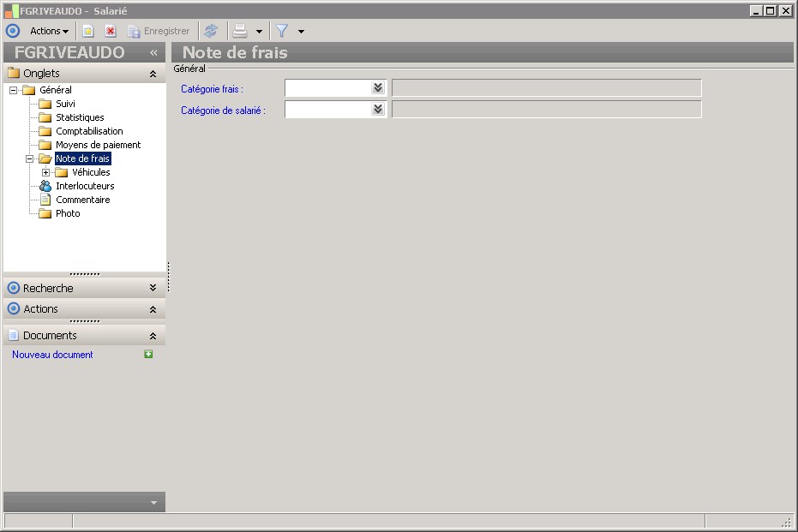Click the Commentaire document icon

tap(45, 200)
